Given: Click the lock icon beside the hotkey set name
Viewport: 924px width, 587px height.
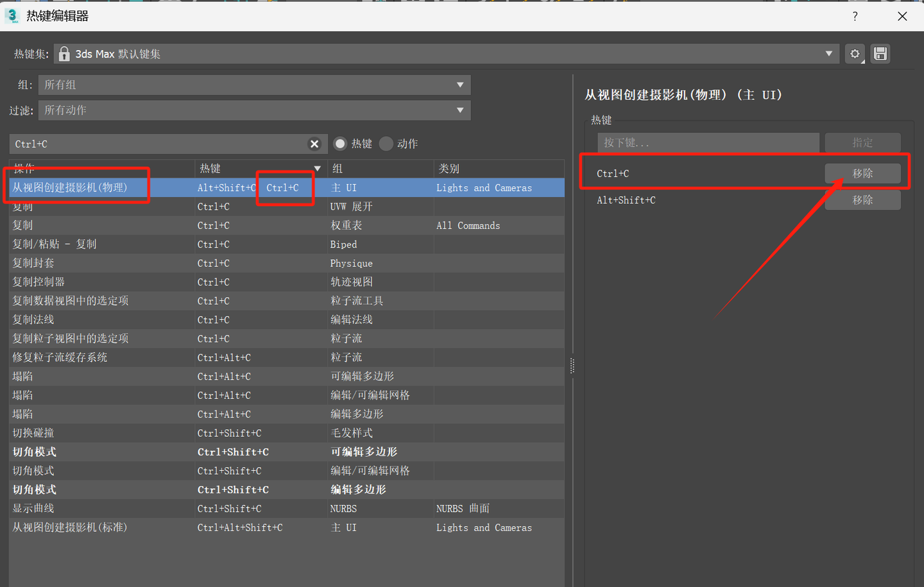Looking at the screenshot, I should [x=64, y=54].
